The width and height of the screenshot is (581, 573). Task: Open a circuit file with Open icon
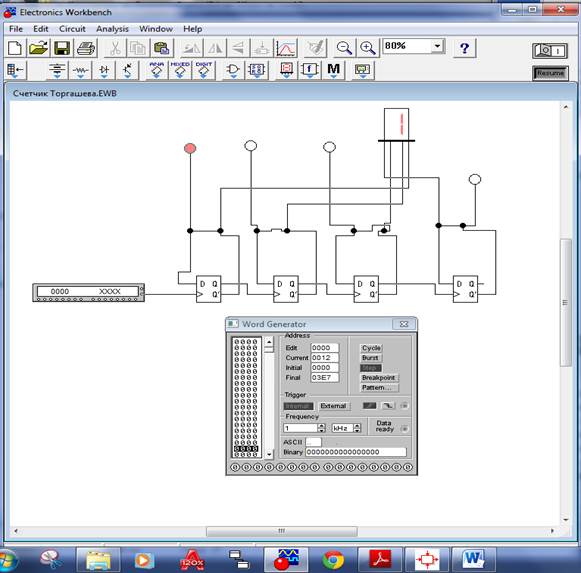[x=39, y=48]
